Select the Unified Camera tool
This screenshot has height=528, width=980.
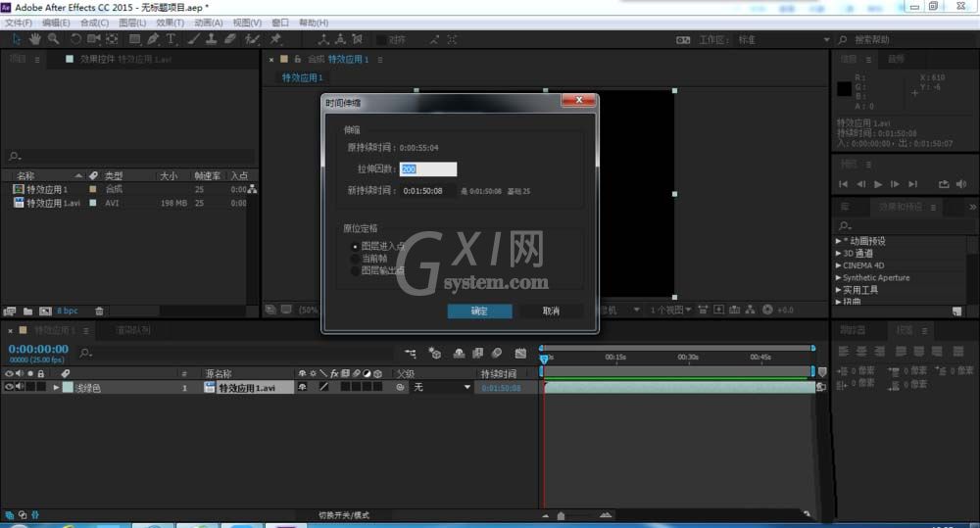click(x=94, y=39)
